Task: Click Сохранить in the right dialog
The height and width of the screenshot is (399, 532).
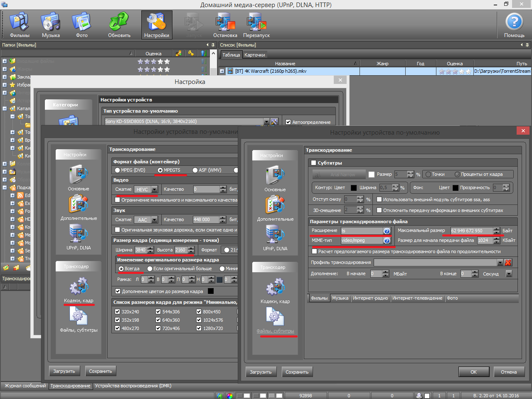Action: (297, 372)
